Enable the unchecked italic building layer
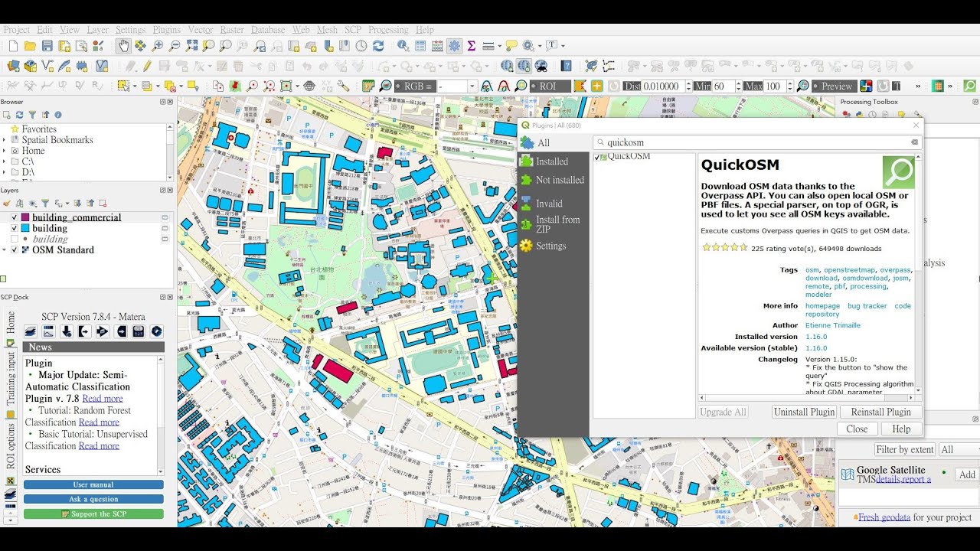Image resolution: width=980 pixels, height=551 pixels. click(x=15, y=240)
